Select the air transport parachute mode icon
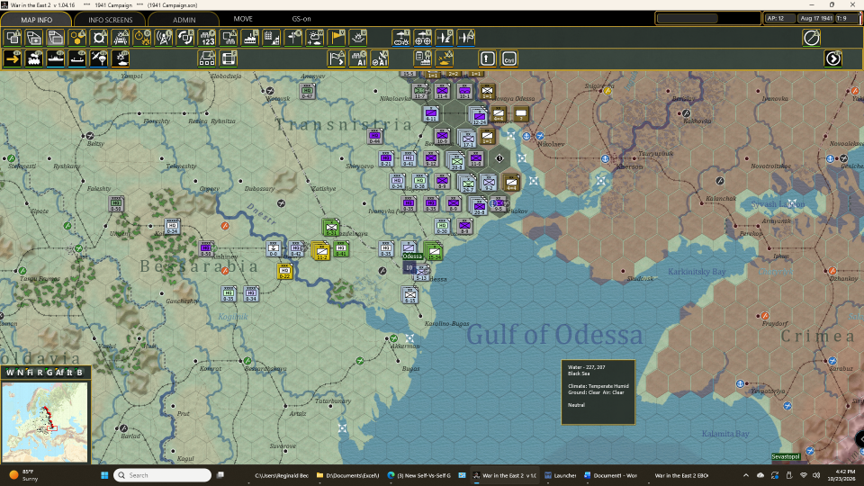This screenshot has width=864, height=486. (99, 58)
